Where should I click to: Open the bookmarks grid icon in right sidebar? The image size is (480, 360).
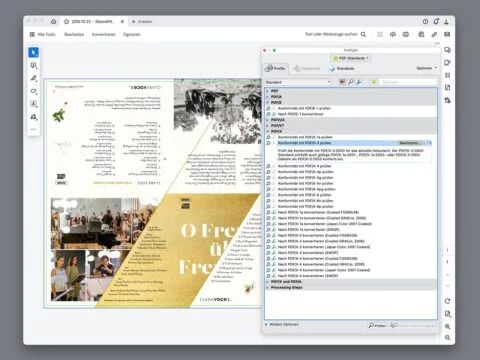point(447,75)
